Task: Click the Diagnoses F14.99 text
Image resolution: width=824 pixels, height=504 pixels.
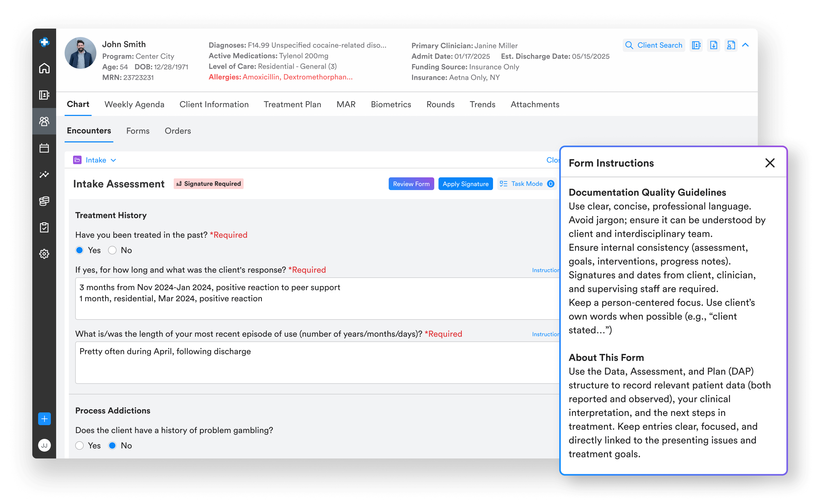Action: (x=297, y=45)
